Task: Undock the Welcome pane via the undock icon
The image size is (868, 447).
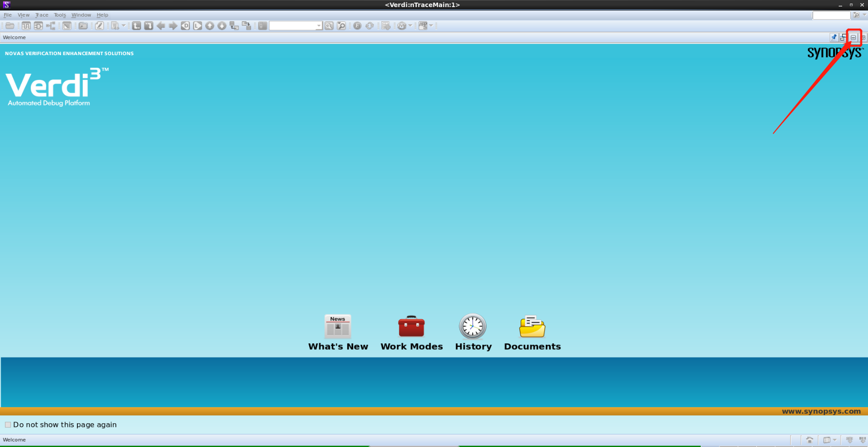Action: coord(843,37)
